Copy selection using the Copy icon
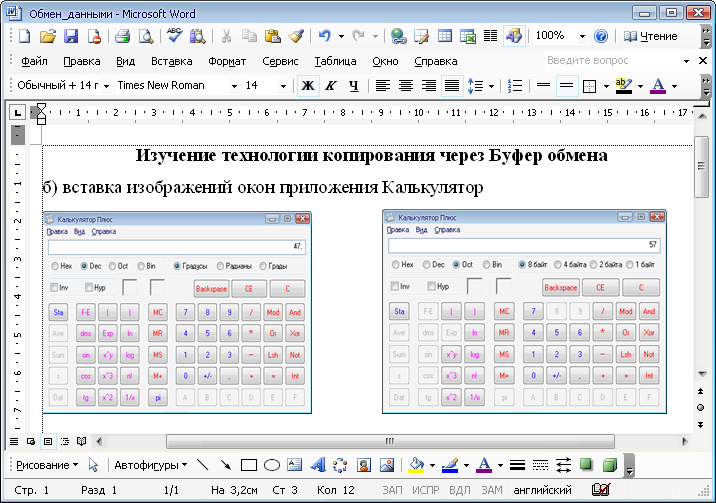 pos(249,36)
